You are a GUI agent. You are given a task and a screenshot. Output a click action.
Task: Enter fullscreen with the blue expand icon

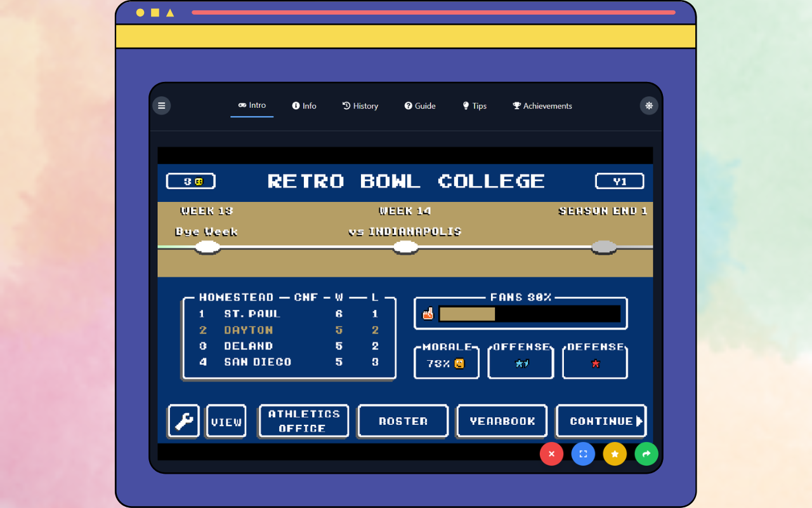pyautogui.click(x=583, y=454)
